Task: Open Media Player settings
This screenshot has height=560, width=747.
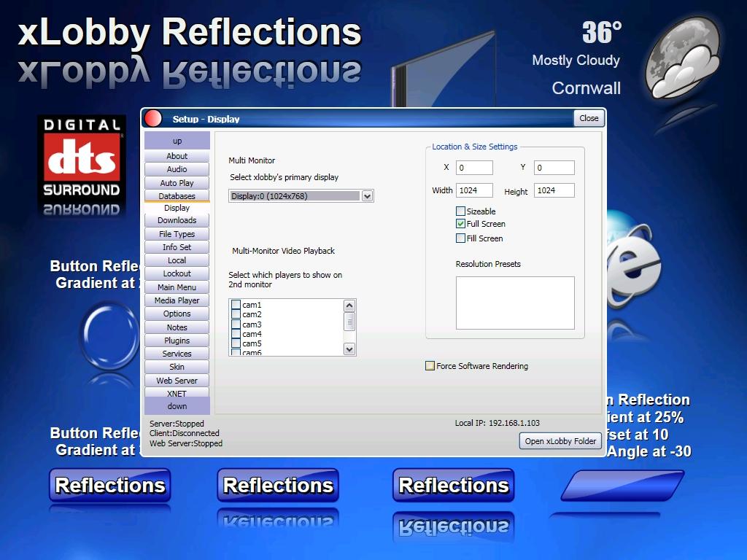Action: click(x=177, y=300)
